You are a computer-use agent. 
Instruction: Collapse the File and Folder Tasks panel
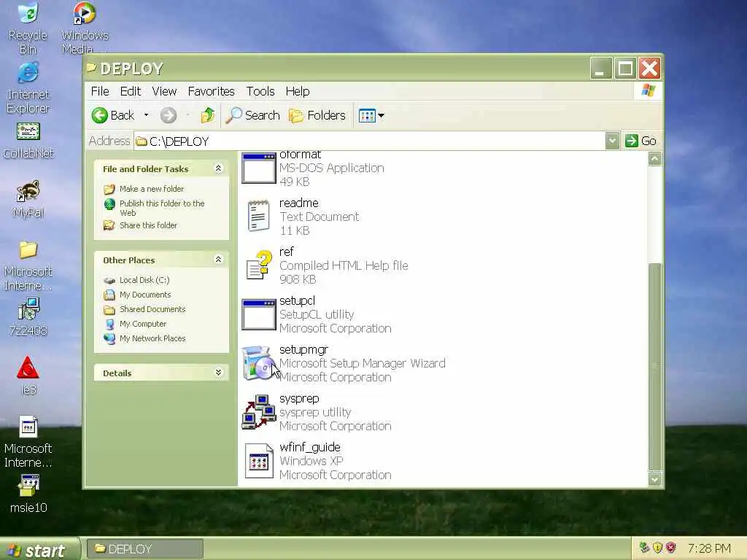click(x=218, y=168)
